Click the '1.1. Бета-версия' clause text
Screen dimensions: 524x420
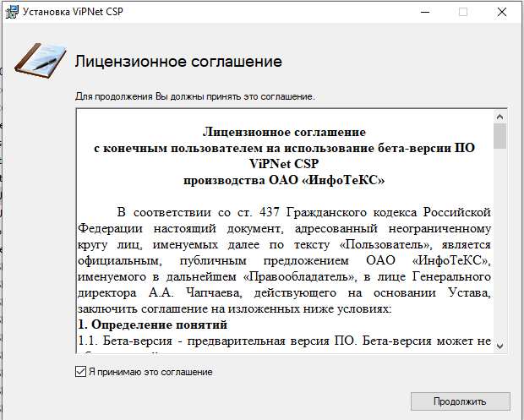(x=284, y=340)
